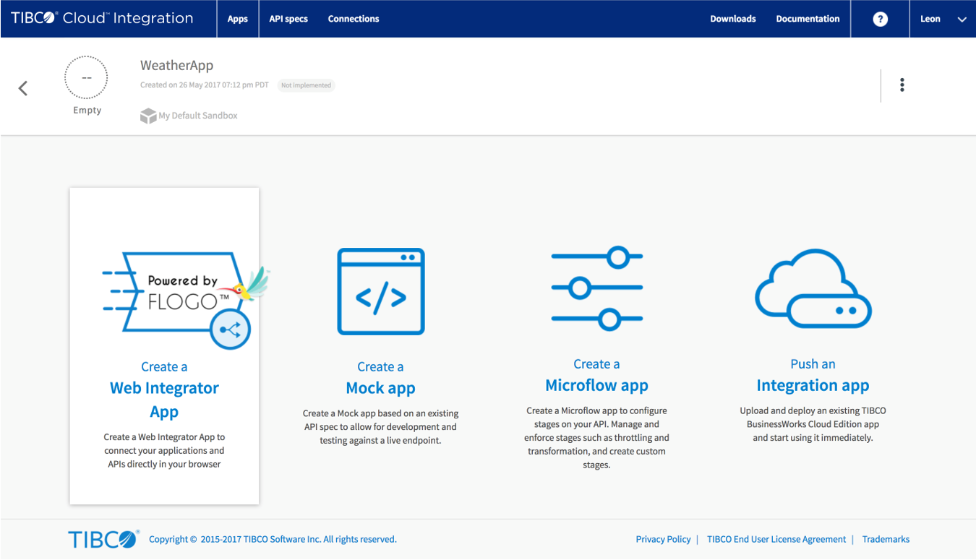The image size is (976, 560).
Task: Switch to the API specs tab
Action: pos(288,20)
